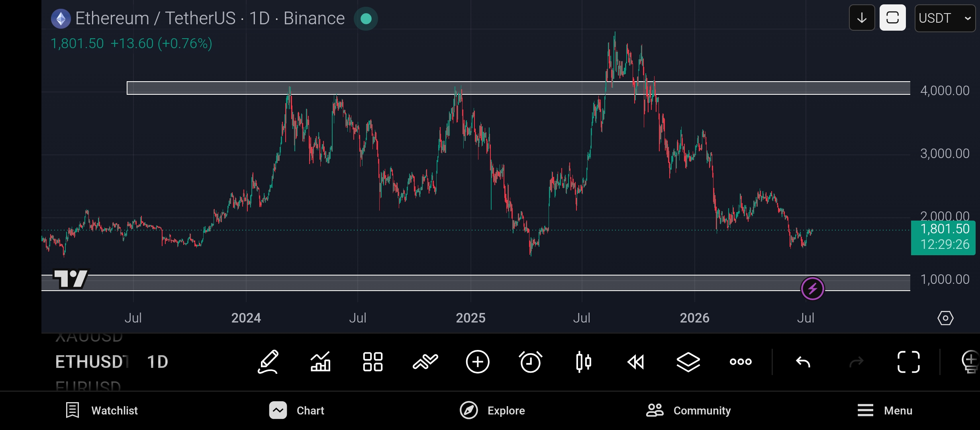The width and height of the screenshot is (980, 430).
Task: Tap the circled plus add icon
Action: coord(478,362)
